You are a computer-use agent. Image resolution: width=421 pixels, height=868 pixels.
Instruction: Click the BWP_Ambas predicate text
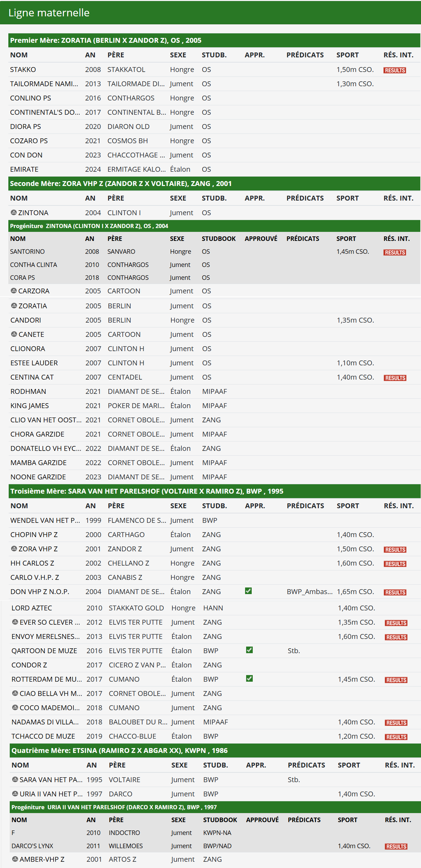pos(310,592)
